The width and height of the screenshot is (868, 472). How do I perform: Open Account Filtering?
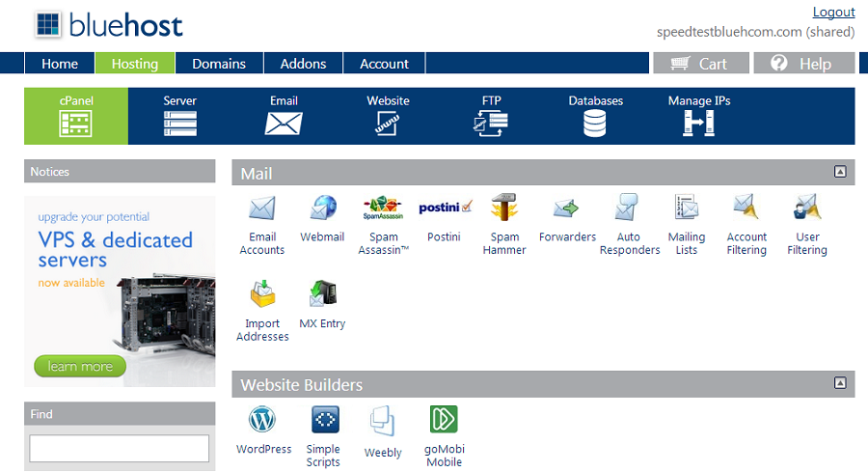(746, 224)
